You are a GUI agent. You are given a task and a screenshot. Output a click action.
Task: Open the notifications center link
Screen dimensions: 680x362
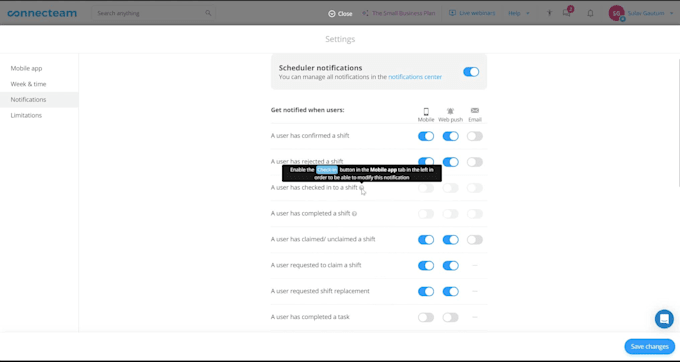pyautogui.click(x=415, y=77)
